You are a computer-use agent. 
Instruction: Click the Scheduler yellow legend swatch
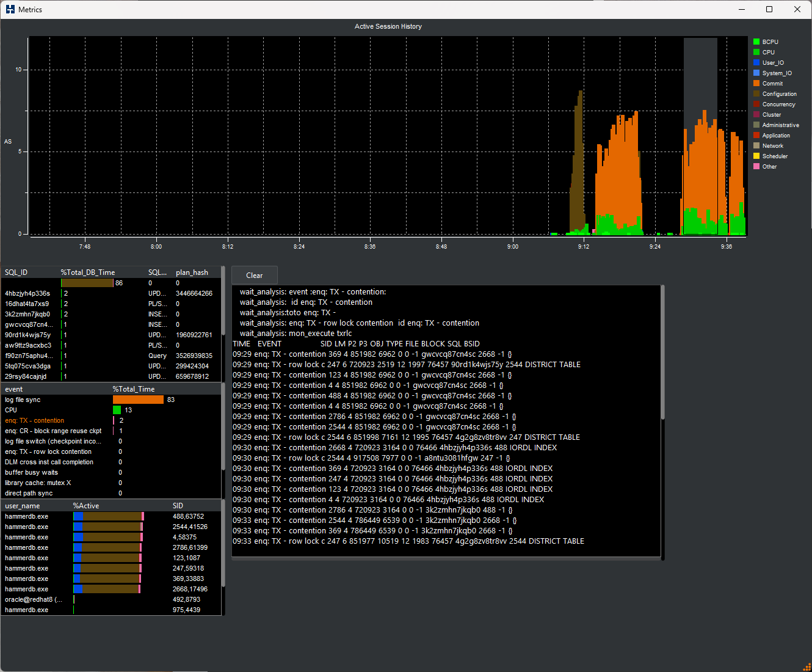(756, 156)
